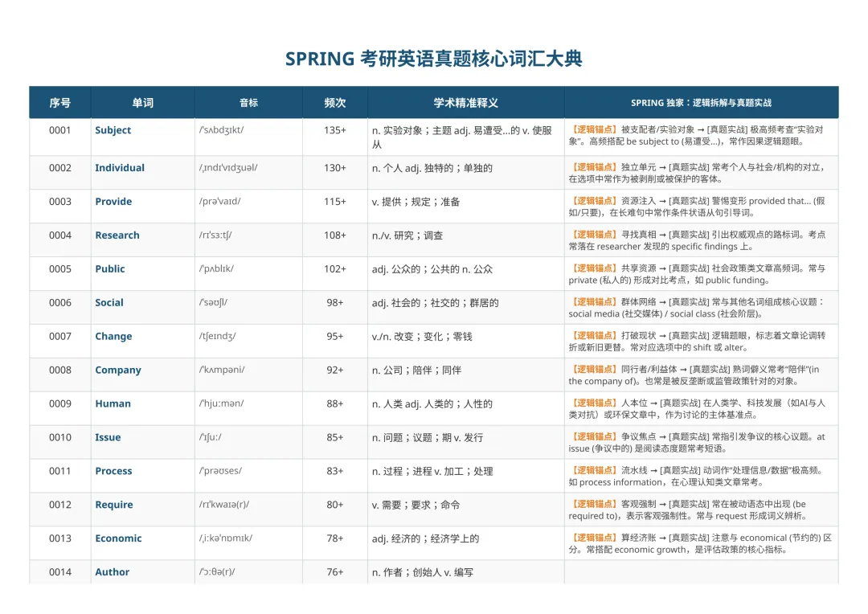The width and height of the screenshot is (868, 614).
Task: Select the 学术精准释义 column header
Action: [x=465, y=102]
